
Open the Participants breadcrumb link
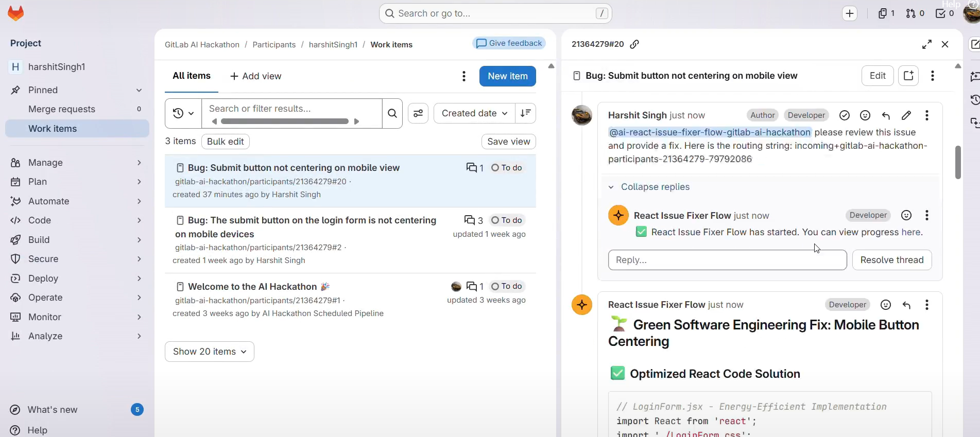tap(274, 45)
